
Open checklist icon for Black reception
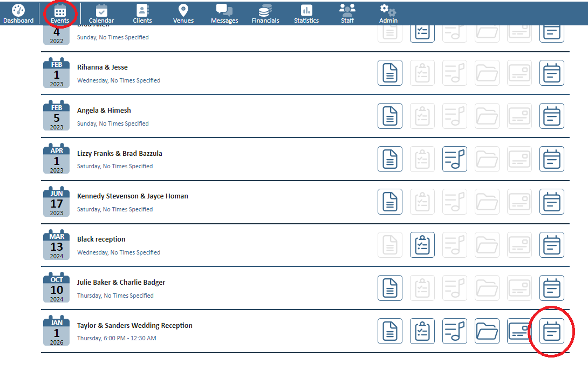(x=422, y=245)
